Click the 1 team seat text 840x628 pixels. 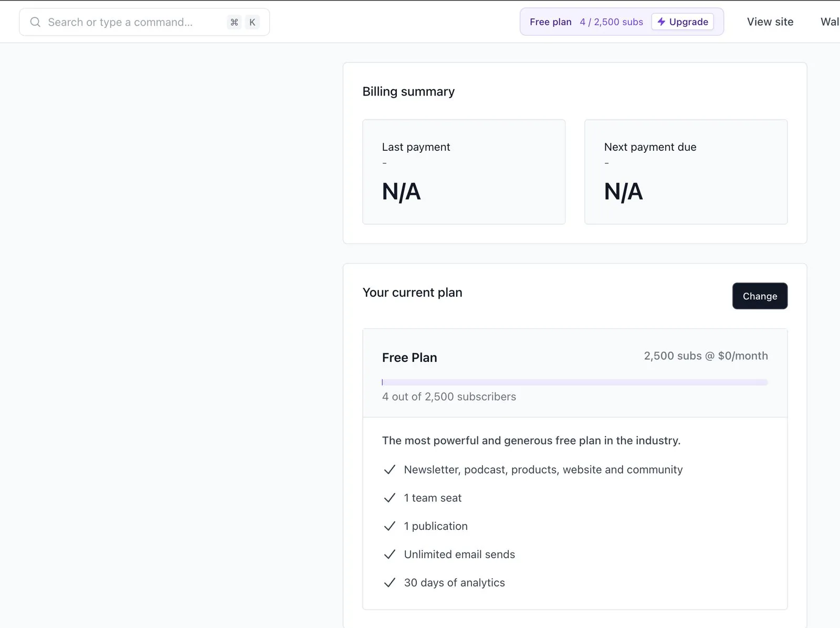(433, 498)
